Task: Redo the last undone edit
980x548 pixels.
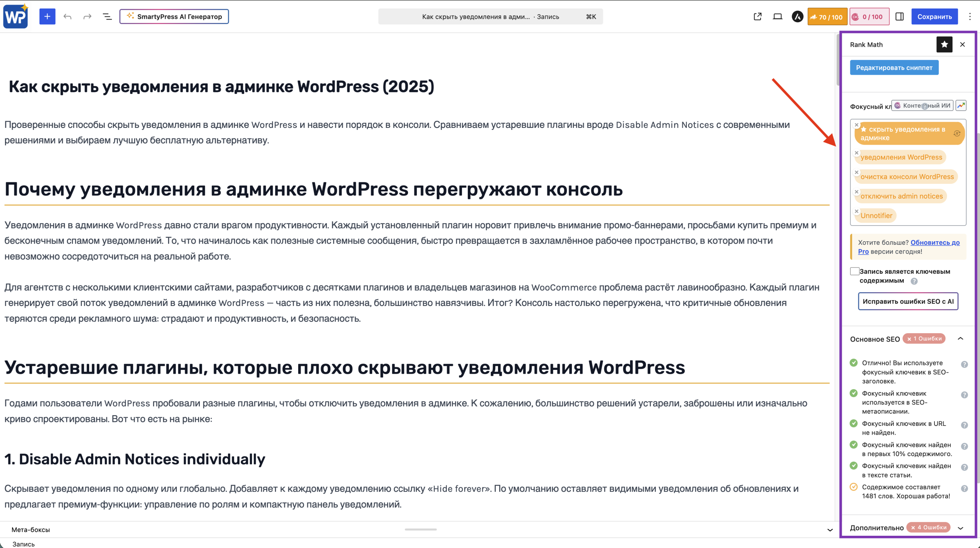Action: 87,16
